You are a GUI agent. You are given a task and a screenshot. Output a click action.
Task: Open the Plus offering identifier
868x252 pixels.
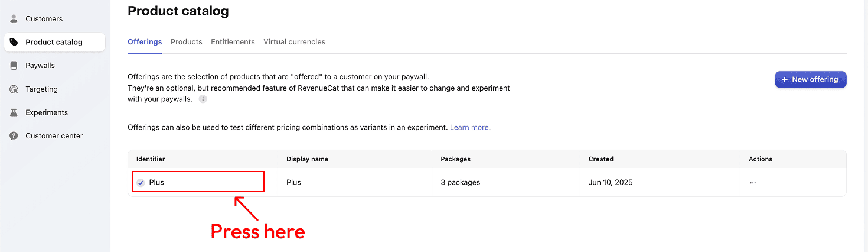click(156, 183)
